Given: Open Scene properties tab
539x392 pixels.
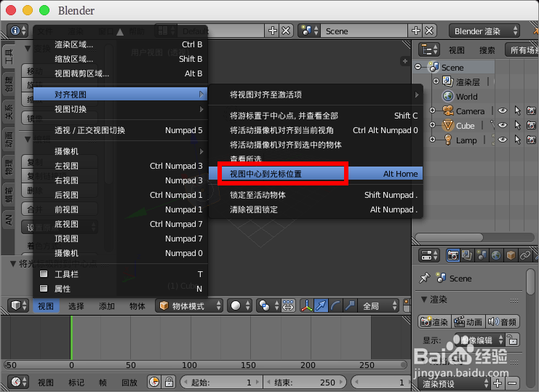Looking at the screenshot, I should point(482,255).
